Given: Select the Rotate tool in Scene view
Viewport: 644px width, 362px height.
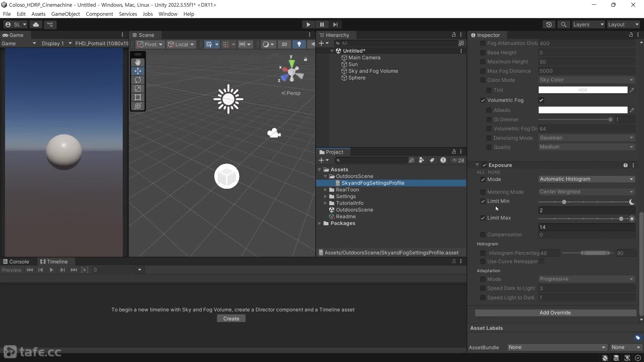Looking at the screenshot, I should pyautogui.click(x=138, y=80).
